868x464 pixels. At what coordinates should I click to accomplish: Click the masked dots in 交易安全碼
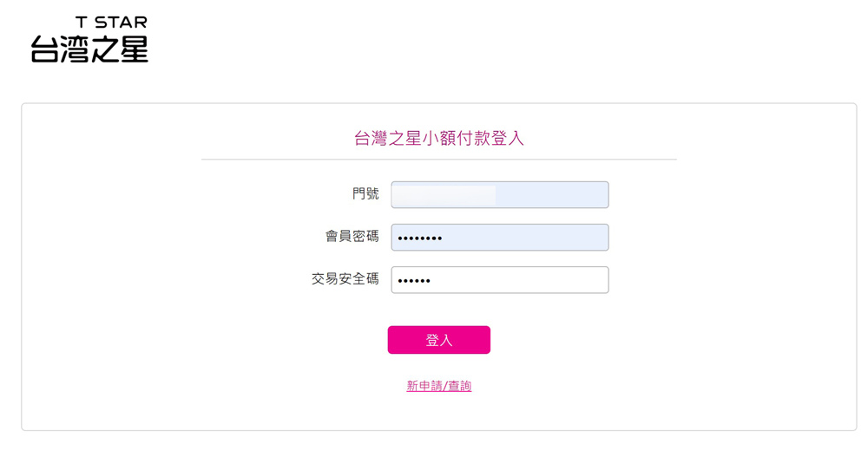[414, 280]
